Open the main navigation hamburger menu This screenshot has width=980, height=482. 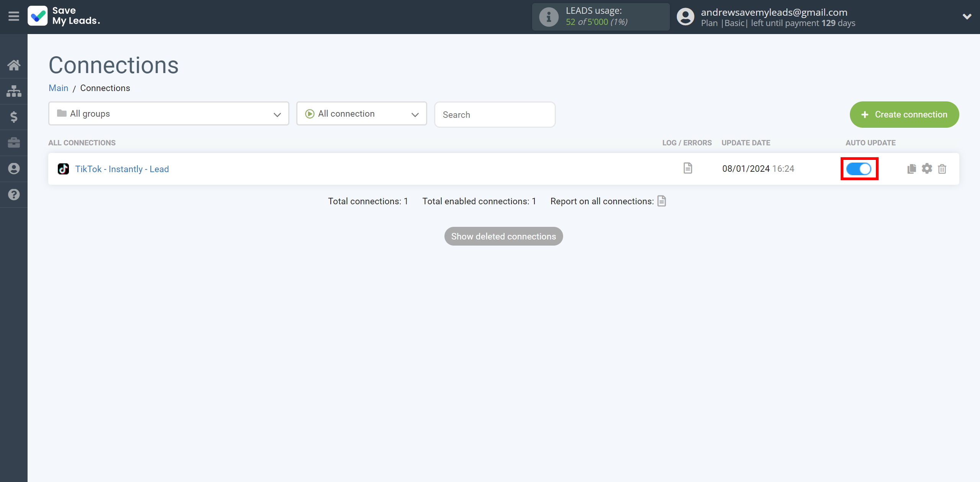(x=14, y=16)
